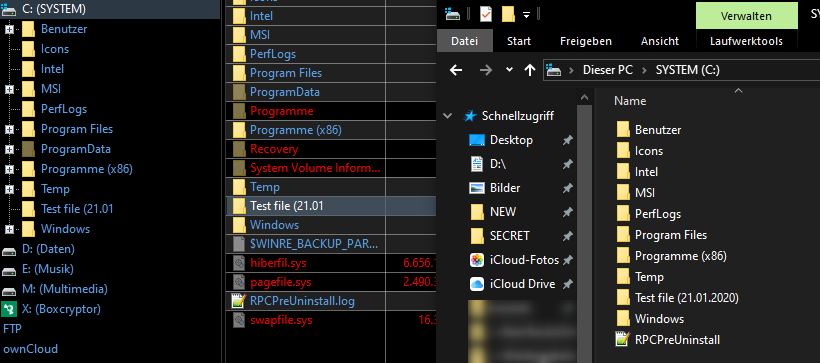Screen dimensions: 820x363
Task: Open ownCloud entry in the tree
Action: [30, 349]
